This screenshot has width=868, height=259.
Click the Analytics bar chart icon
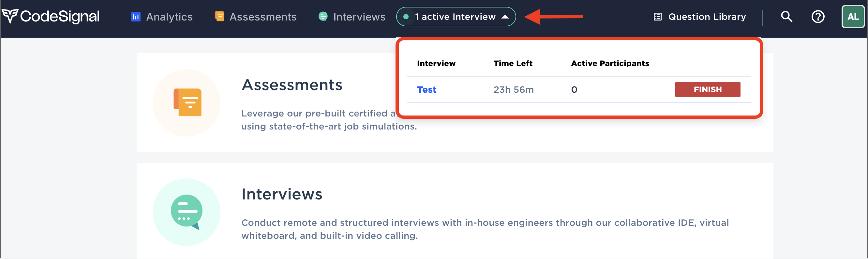click(x=135, y=17)
